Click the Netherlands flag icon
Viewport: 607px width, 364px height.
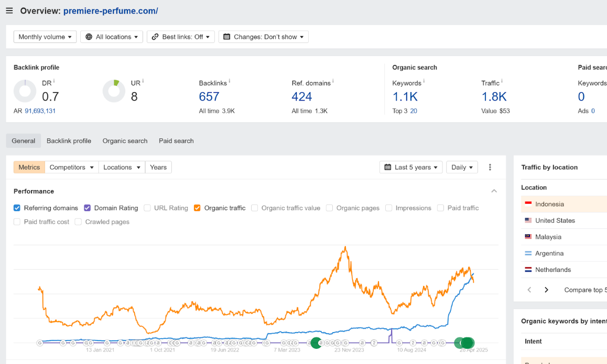point(528,270)
